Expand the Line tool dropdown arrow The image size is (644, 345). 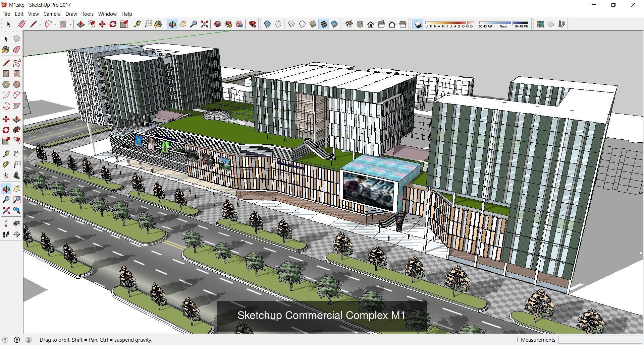coord(40,24)
